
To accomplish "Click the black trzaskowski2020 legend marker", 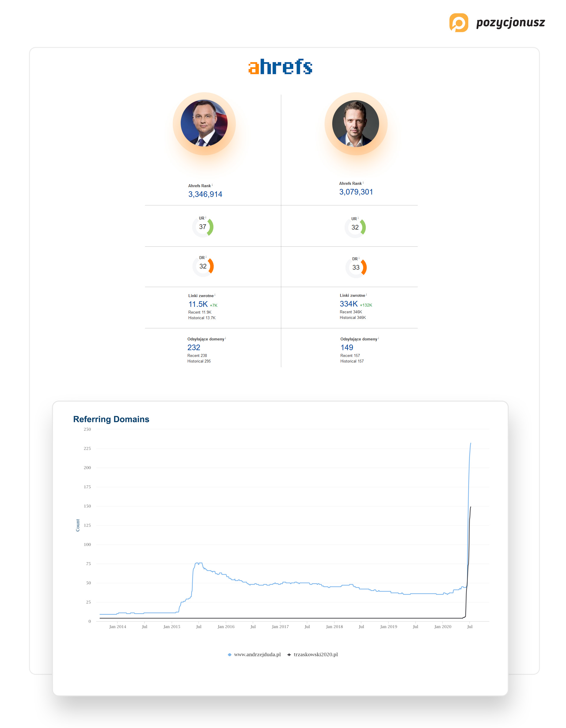I will pos(289,655).
